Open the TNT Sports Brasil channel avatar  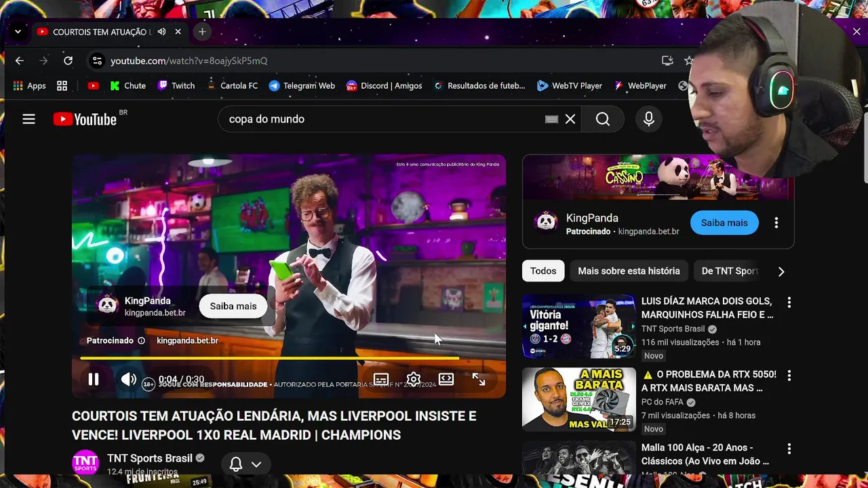(85, 462)
